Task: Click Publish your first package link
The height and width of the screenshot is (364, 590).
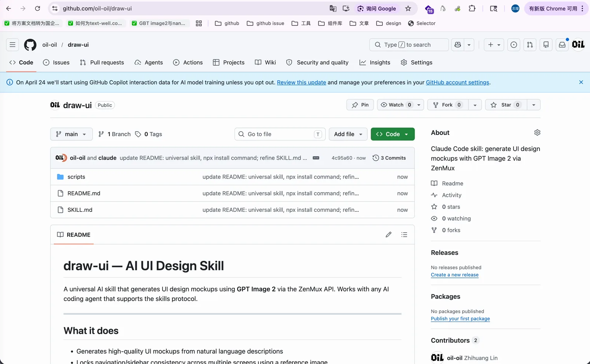Action: (x=461, y=319)
